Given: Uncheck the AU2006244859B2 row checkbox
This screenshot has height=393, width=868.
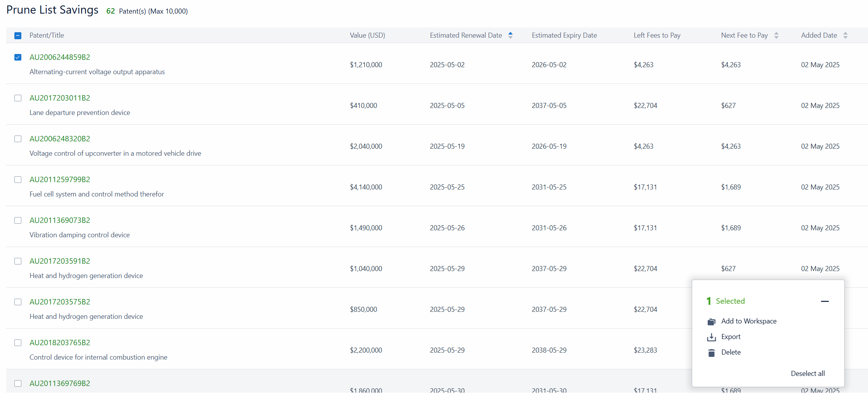Looking at the screenshot, I should coord(18,57).
